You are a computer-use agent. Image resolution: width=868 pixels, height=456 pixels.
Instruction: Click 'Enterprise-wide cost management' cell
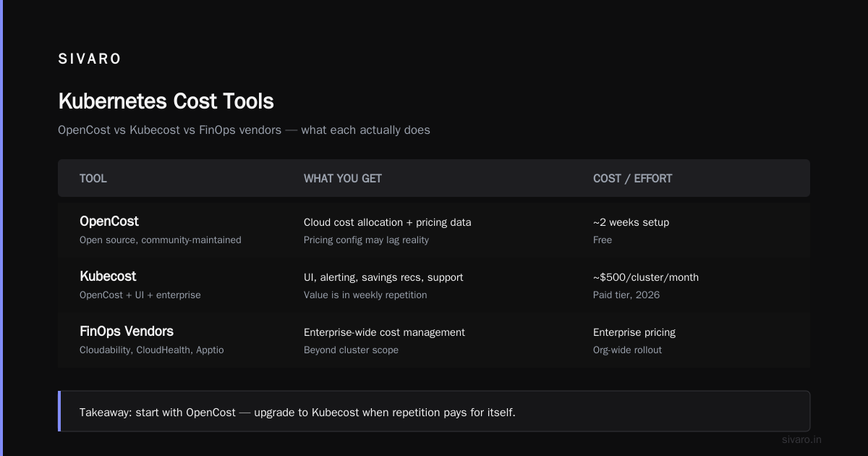(x=384, y=332)
